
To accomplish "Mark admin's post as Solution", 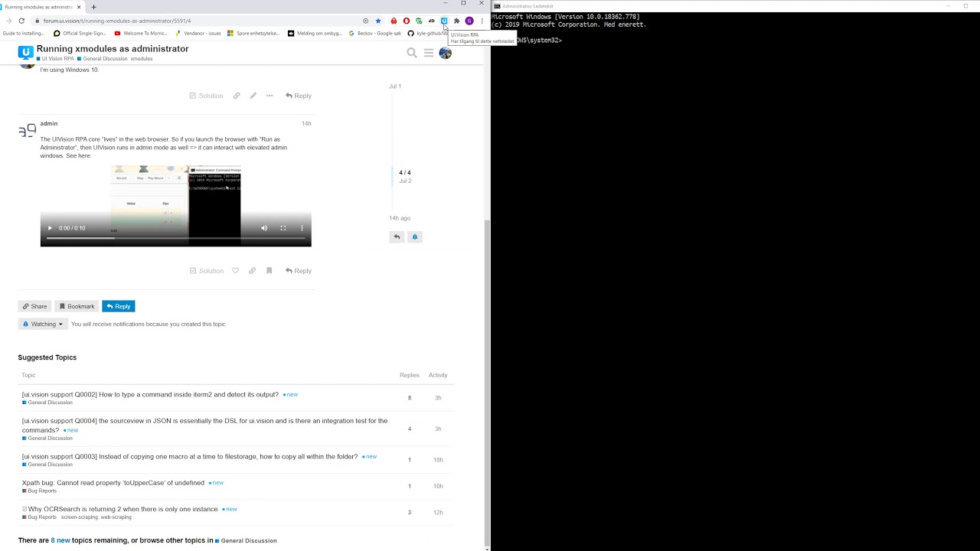I will (207, 271).
